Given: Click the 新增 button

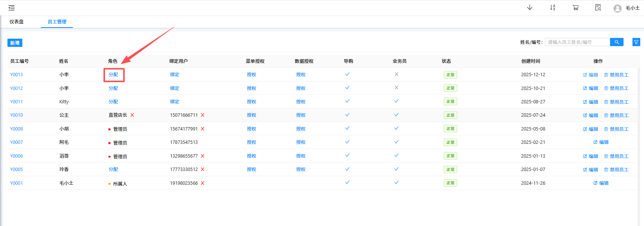Looking at the screenshot, I should [15, 43].
